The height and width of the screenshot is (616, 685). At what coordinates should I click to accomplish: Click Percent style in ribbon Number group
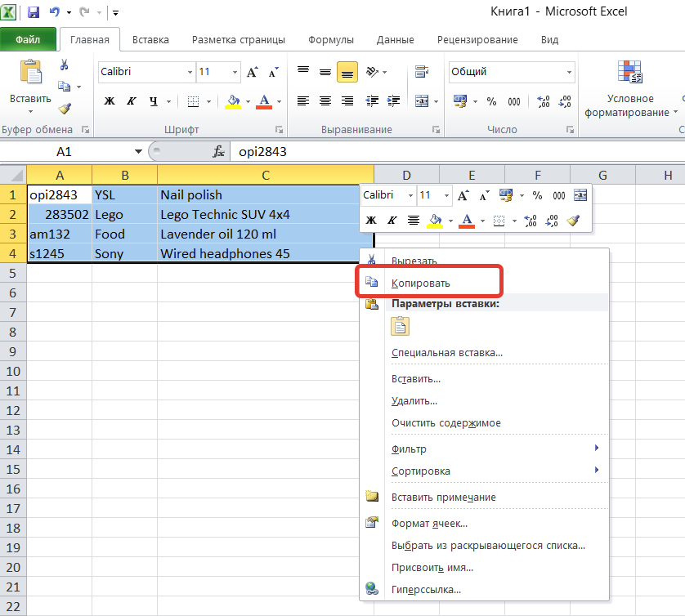coord(491,102)
